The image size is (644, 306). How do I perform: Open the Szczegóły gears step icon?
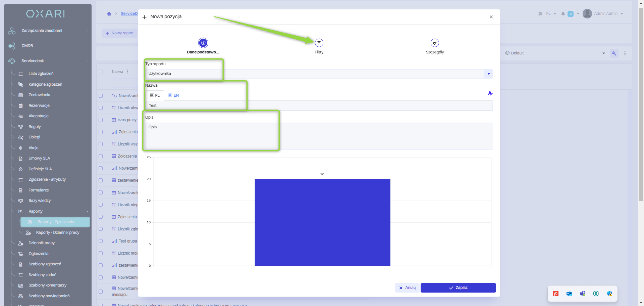435,43
